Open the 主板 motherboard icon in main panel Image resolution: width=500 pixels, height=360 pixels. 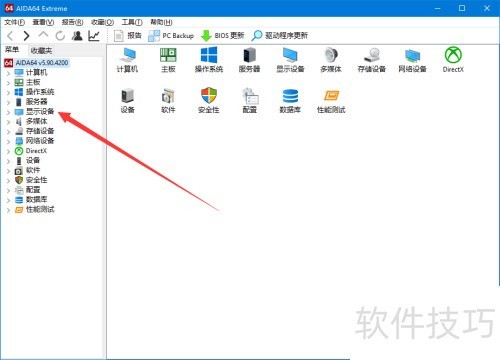coord(168,60)
